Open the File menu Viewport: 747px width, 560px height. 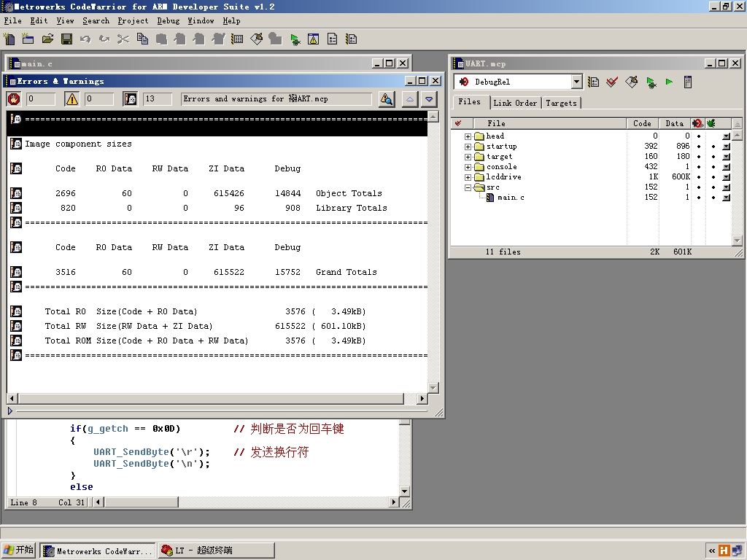pyautogui.click(x=13, y=21)
